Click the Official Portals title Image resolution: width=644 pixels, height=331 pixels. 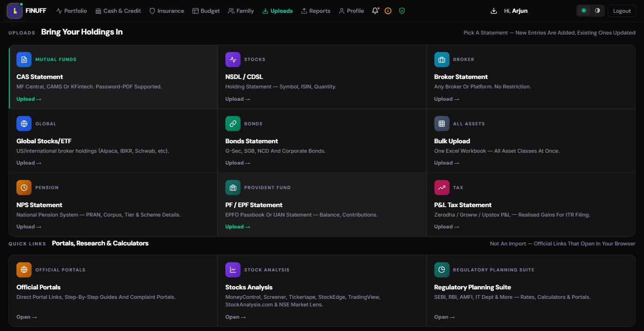click(38, 287)
